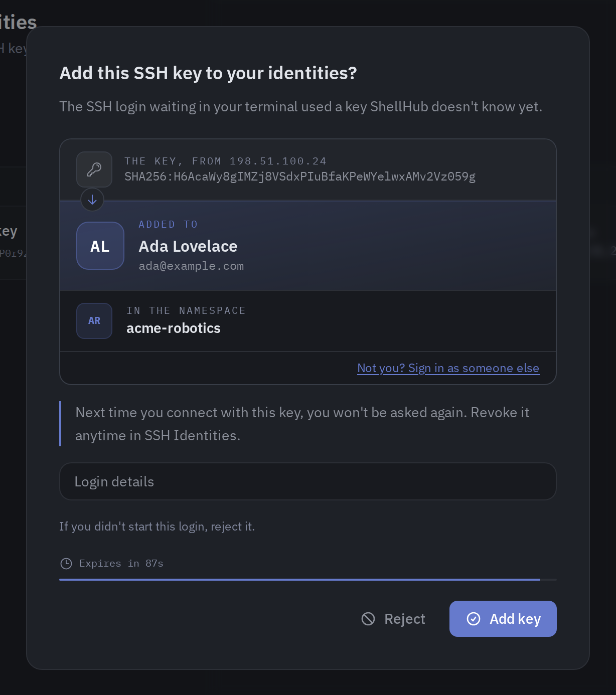Image resolution: width=616 pixels, height=695 pixels.
Task: Click the Ada Lovelace name
Action: [188, 246]
